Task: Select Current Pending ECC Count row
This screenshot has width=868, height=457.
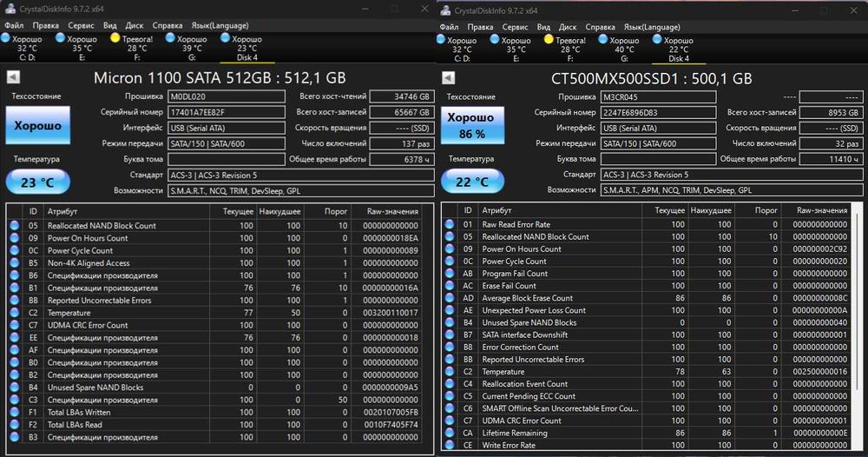Action: pos(647,396)
